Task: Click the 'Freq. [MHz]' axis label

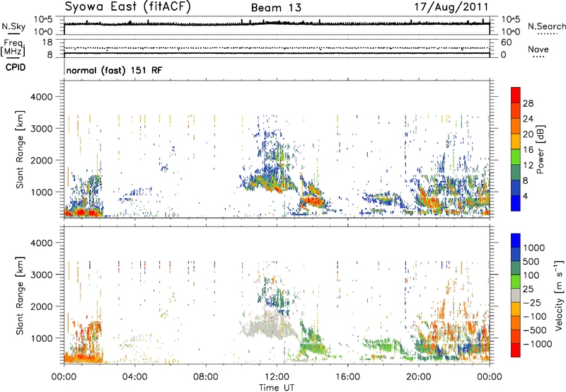Action: [x=13, y=48]
